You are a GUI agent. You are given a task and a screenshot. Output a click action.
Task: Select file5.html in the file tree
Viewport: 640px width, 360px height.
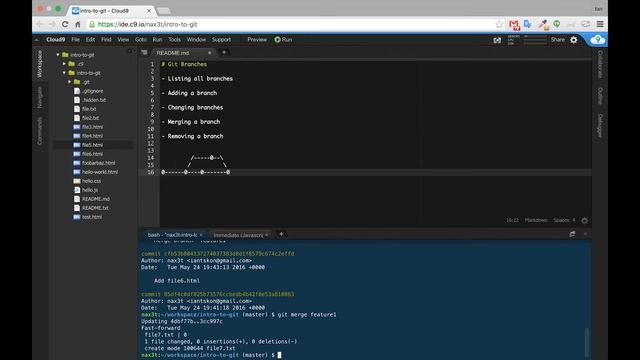93,145
